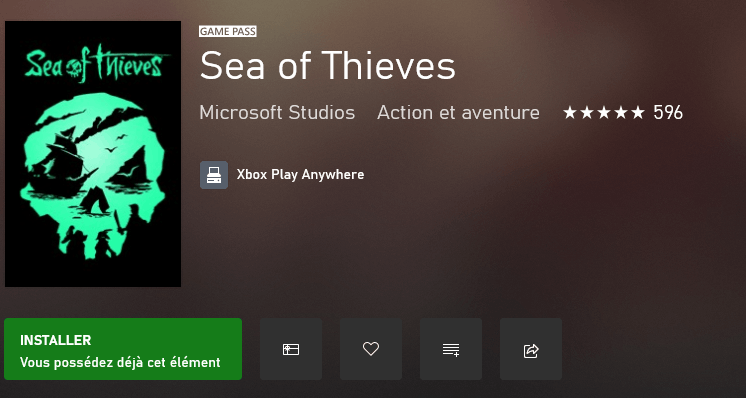Viewport: 746px width, 398px height.
Task: Click 'Vous possédez déjà cet élément' text
Action: 120,363
